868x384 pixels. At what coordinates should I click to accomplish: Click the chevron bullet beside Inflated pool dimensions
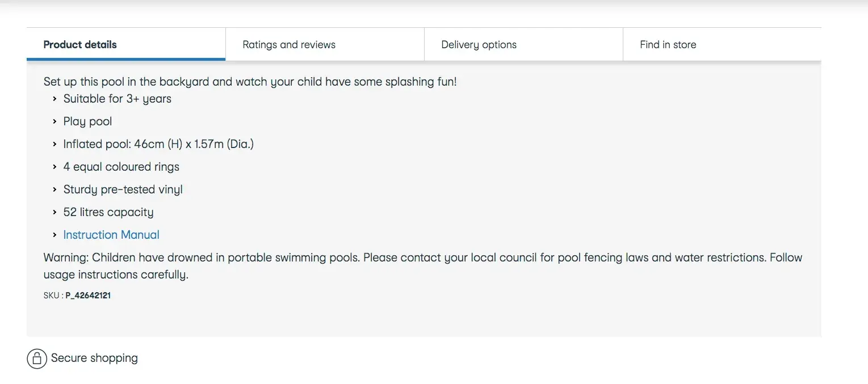pyautogui.click(x=54, y=144)
